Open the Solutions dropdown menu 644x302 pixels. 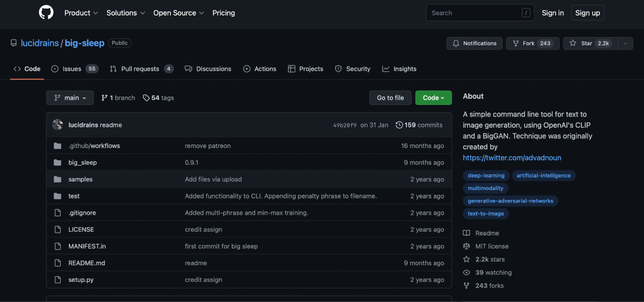point(126,13)
